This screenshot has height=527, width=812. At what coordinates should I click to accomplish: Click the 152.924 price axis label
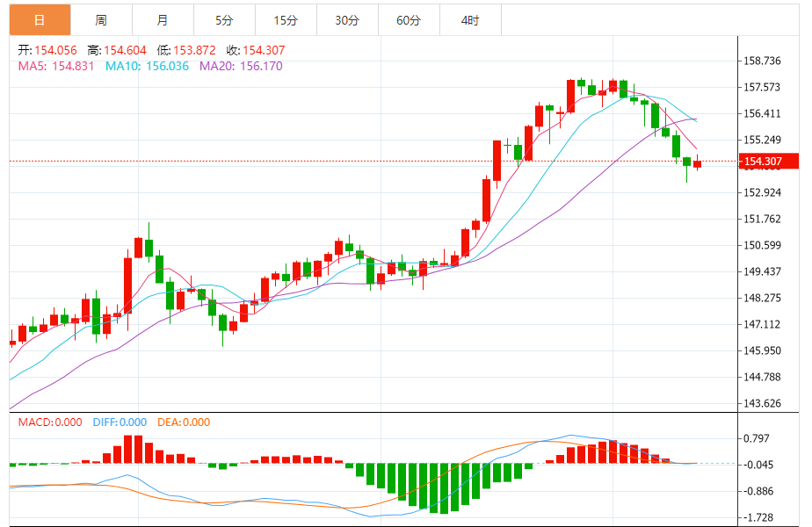[x=762, y=192]
